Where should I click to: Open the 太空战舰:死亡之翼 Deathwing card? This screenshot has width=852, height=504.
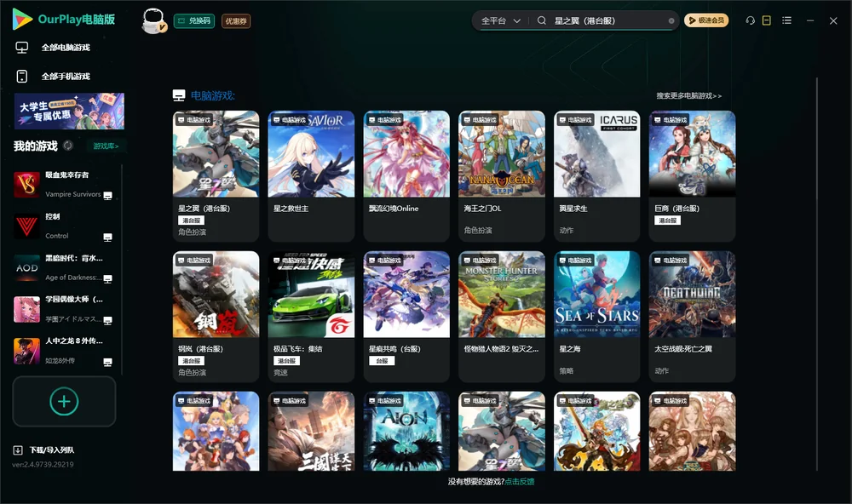(692, 316)
